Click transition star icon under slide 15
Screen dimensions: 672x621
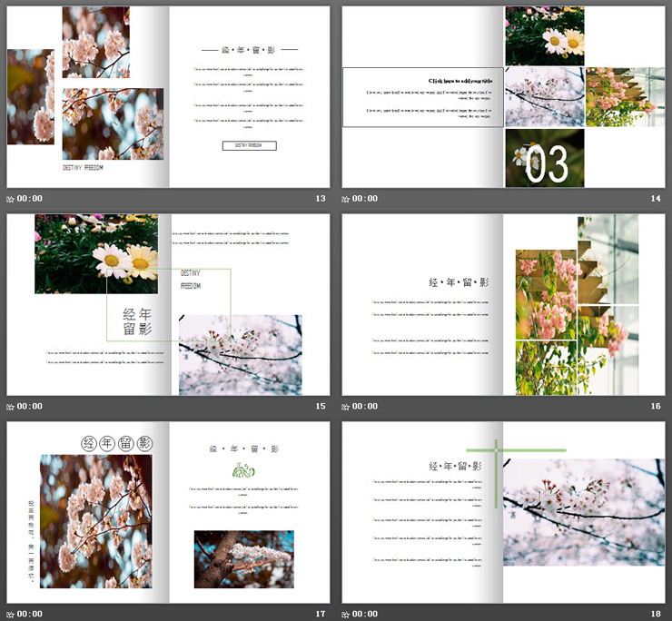click(x=11, y=407)
